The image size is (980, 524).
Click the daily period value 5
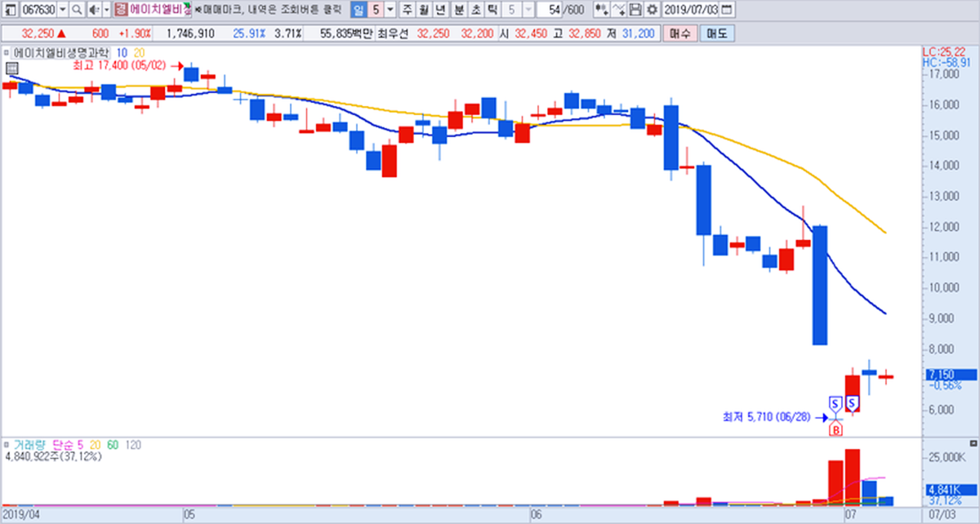click(x=376, y=10)
